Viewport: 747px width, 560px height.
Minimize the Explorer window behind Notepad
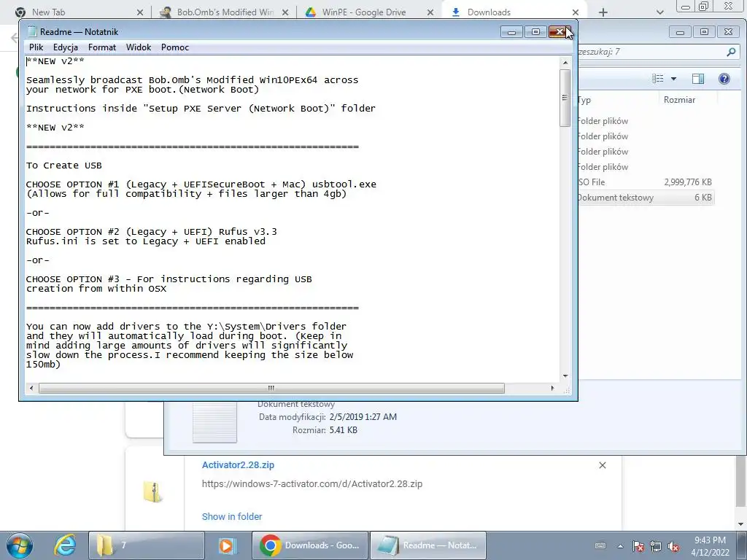click(680, 32)
